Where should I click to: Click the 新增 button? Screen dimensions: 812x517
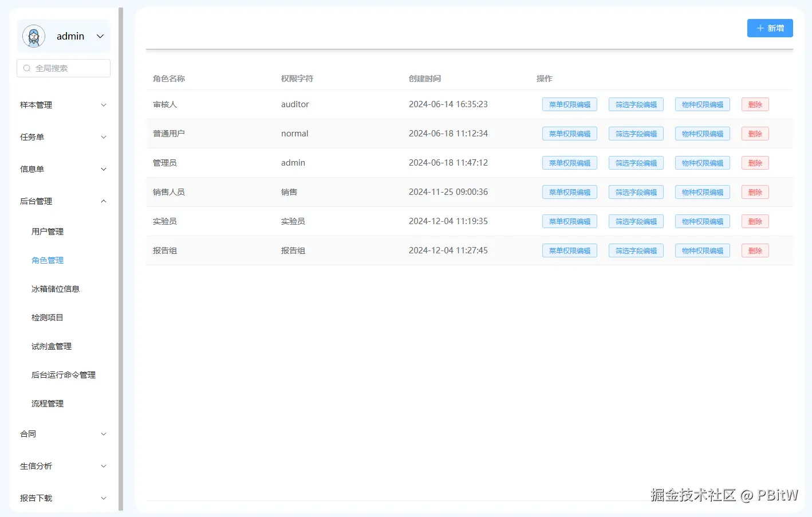(770, 28)
